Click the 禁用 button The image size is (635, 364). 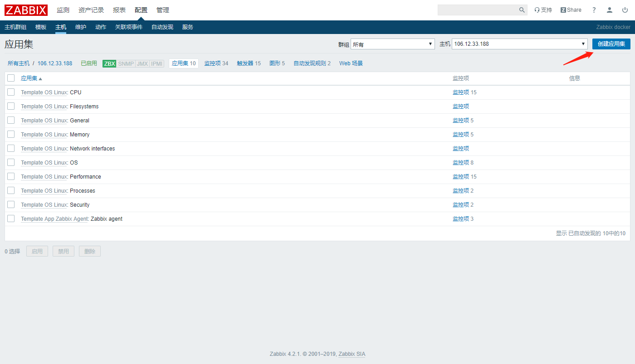click(63, 251)
